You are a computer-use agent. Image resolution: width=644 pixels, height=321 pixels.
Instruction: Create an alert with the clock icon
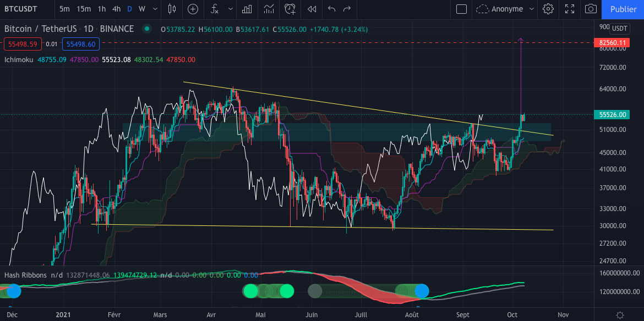point(290,9)
